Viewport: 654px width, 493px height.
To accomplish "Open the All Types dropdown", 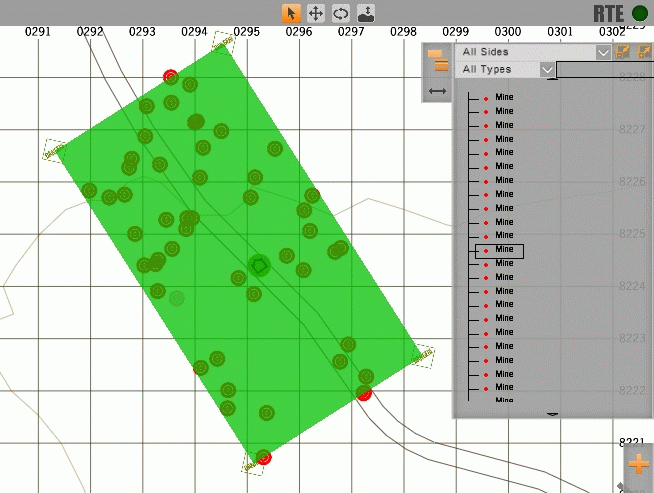I will 505,69.
